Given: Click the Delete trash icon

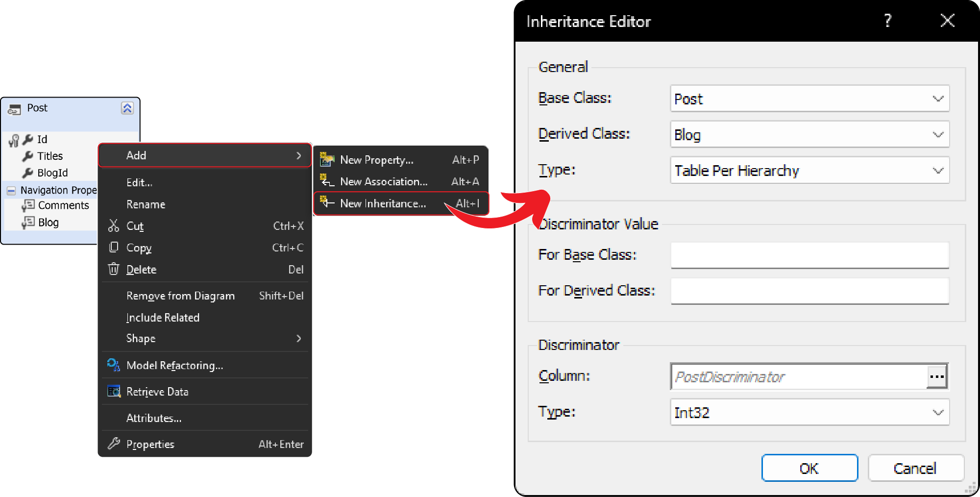Looking at the screenshot, I should pos(113,269).
